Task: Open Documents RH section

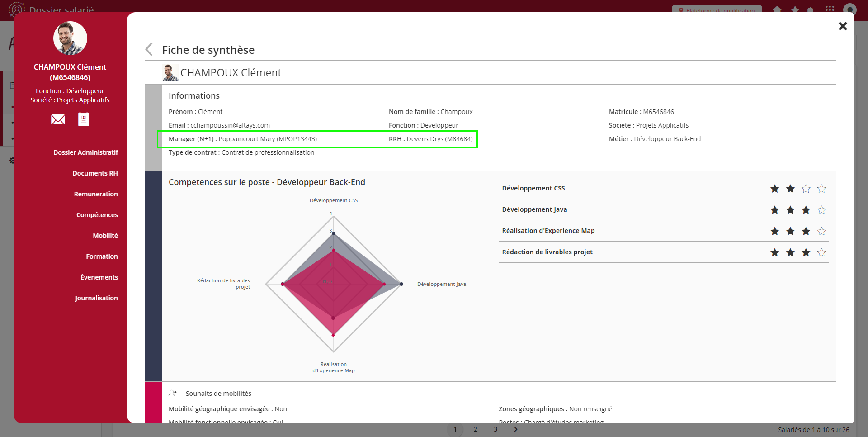Action: click(95, 173)
